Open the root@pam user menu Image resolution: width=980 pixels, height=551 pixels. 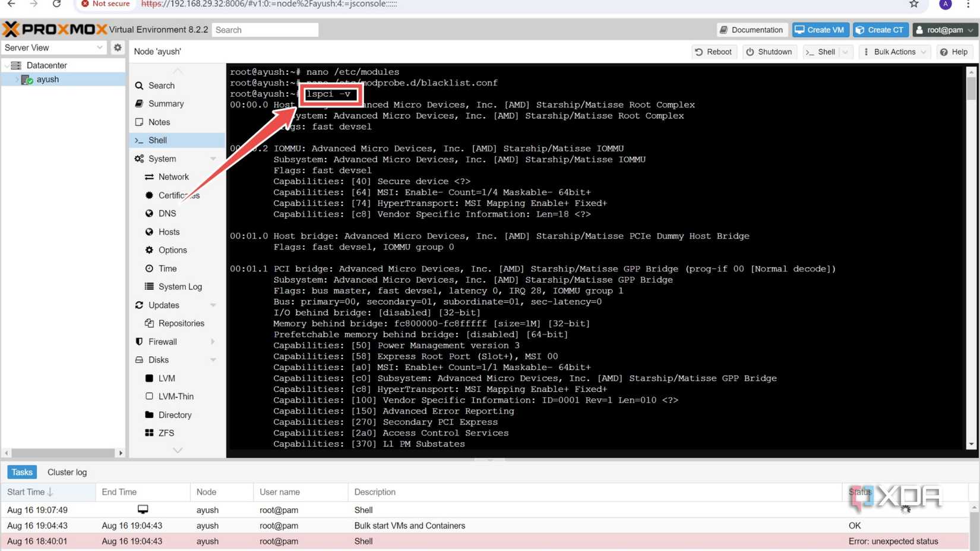944,30
